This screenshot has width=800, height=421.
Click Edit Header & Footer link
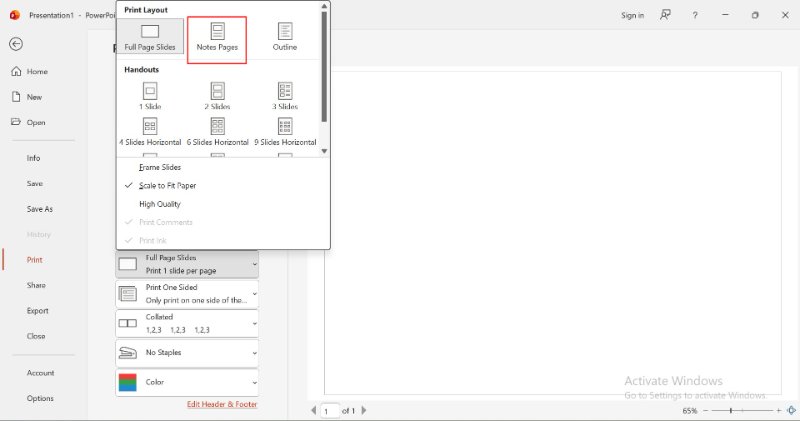pos(222,404)
